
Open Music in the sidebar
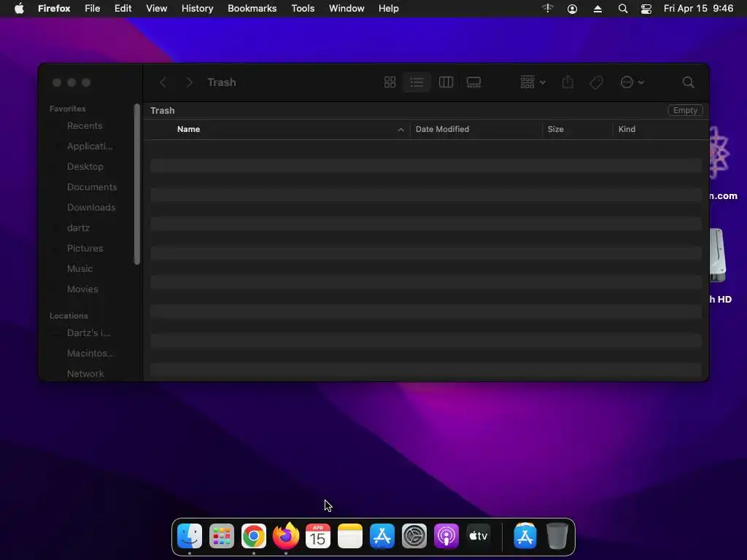coord(80,269)
